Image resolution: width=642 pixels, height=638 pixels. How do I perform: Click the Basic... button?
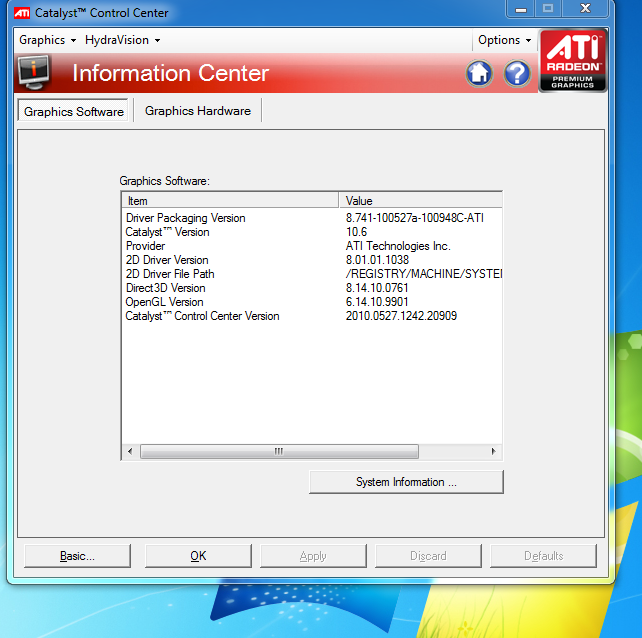[77, 556]
